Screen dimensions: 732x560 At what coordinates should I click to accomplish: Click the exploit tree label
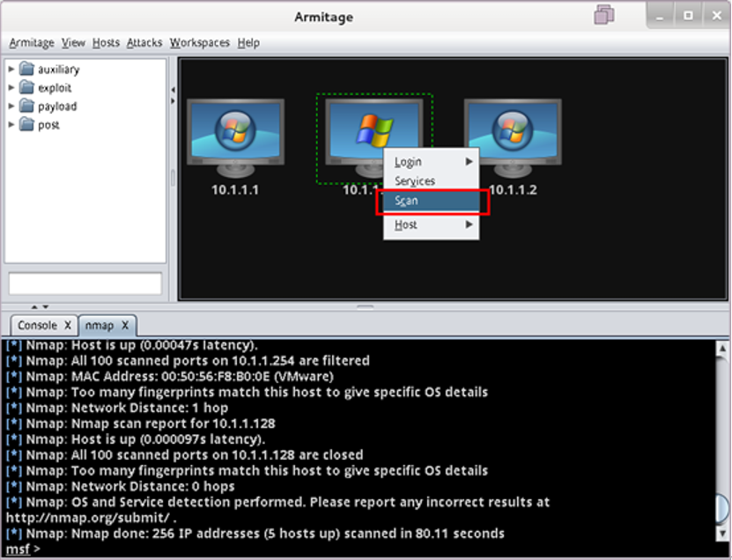55,88
